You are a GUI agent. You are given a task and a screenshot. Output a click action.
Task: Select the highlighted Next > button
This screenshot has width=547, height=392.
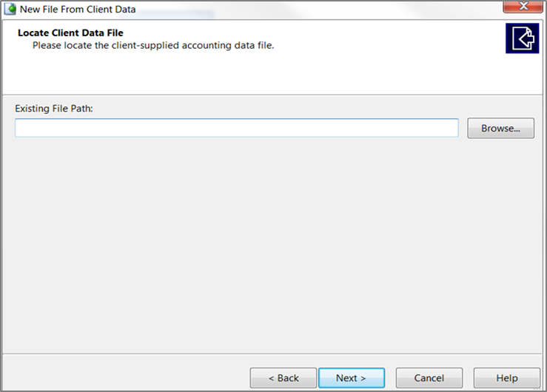click(x=351, y=378)
